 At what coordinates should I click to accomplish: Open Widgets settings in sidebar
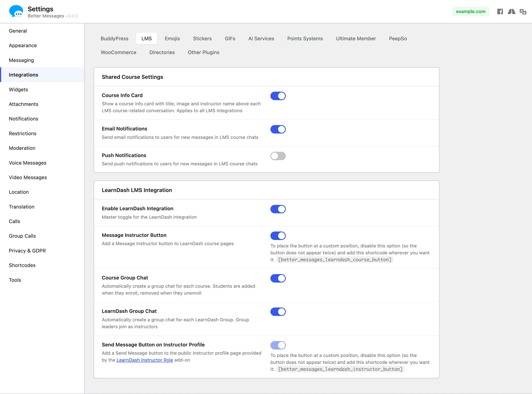click(x=42, y=90)
